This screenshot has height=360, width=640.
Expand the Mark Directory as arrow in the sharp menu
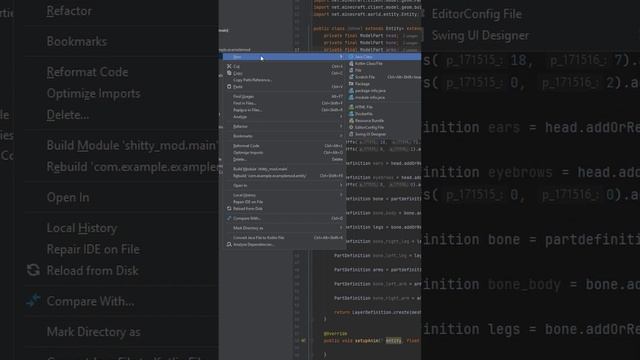click(x=341, y=228)
